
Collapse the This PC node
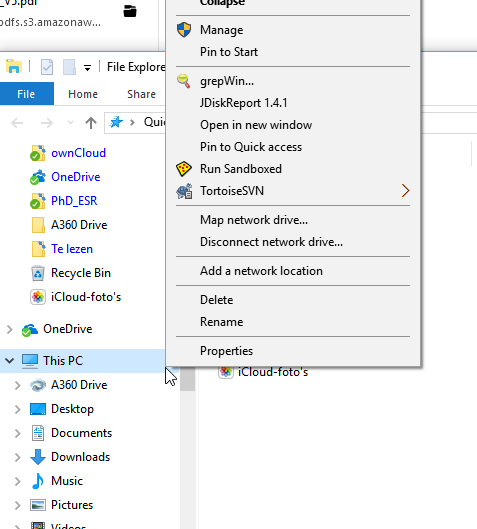tap(10, 361)
